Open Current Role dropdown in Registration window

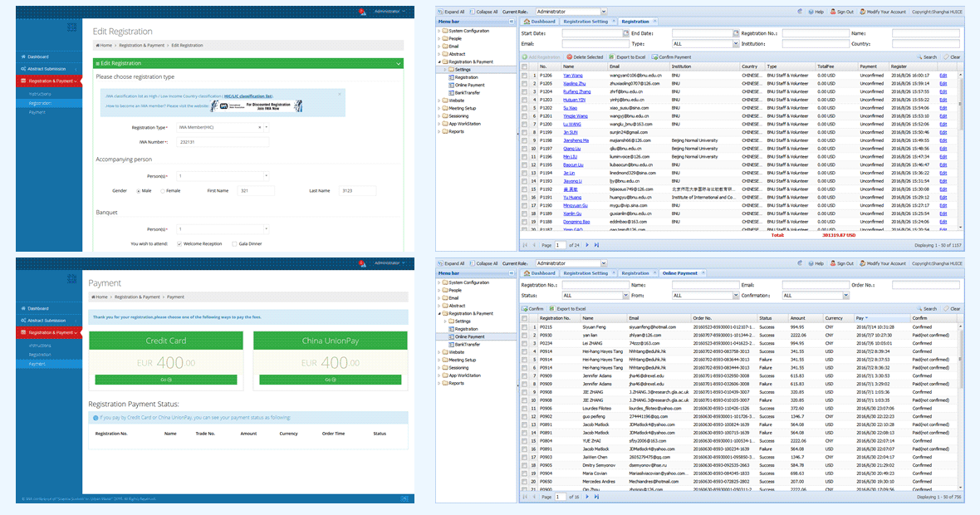(x=604, y=12)
